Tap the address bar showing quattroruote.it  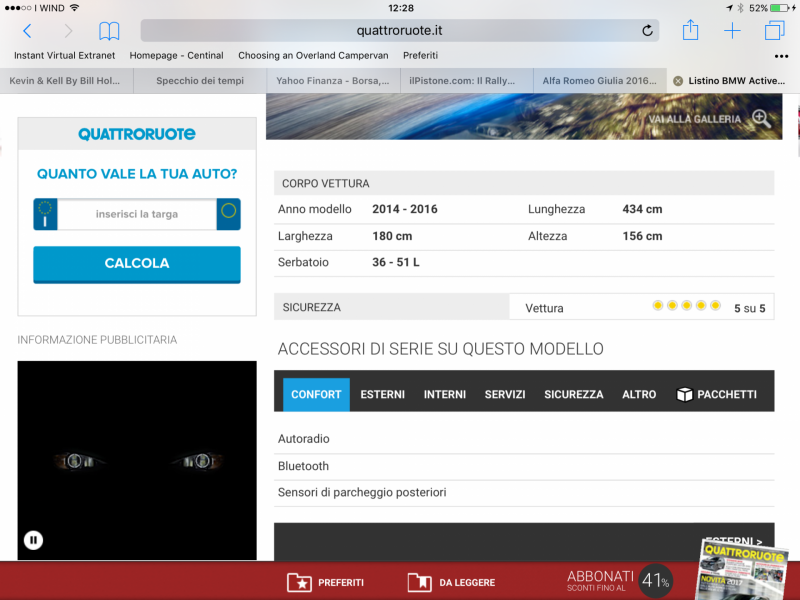click(x=399, y=31)
